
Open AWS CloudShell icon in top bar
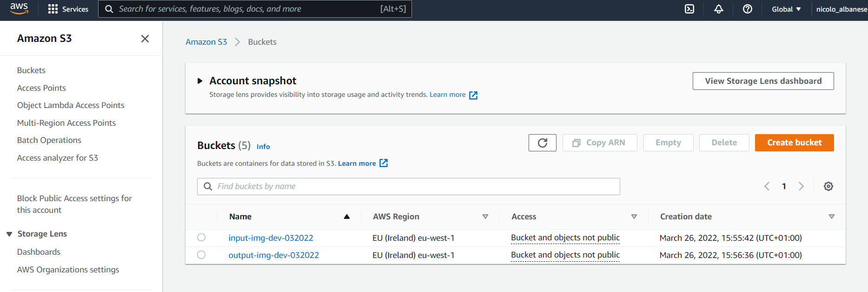coord(689,9)
